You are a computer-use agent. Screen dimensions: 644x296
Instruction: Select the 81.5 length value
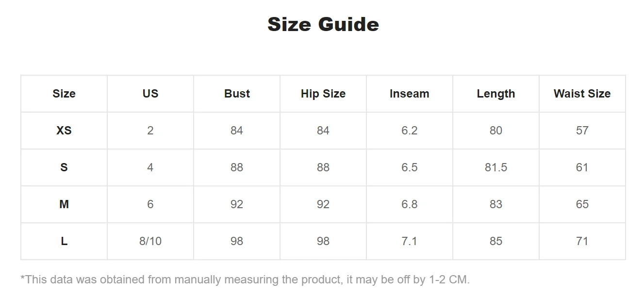point(496,167)
